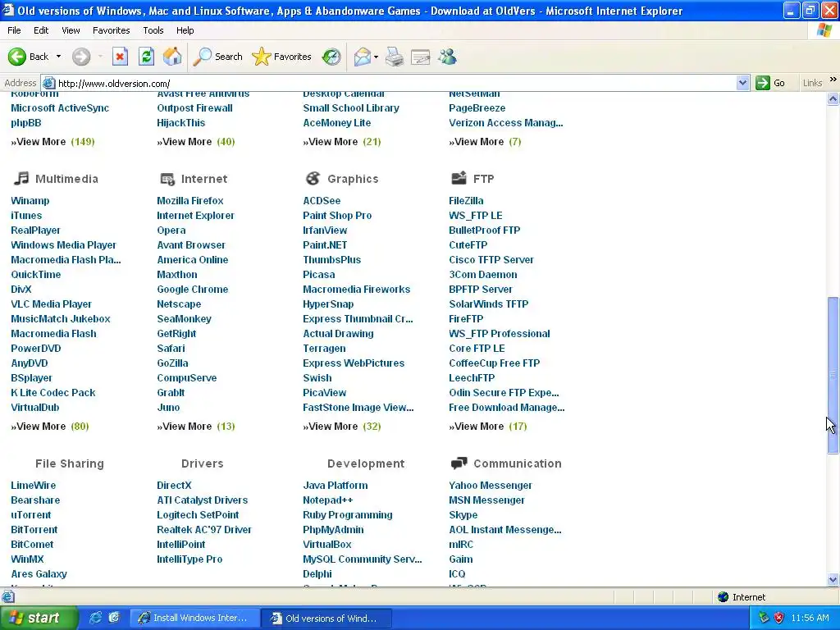Open the Yahoo Messenger link
The image size is (840, 630).
[x=491, y=486]
